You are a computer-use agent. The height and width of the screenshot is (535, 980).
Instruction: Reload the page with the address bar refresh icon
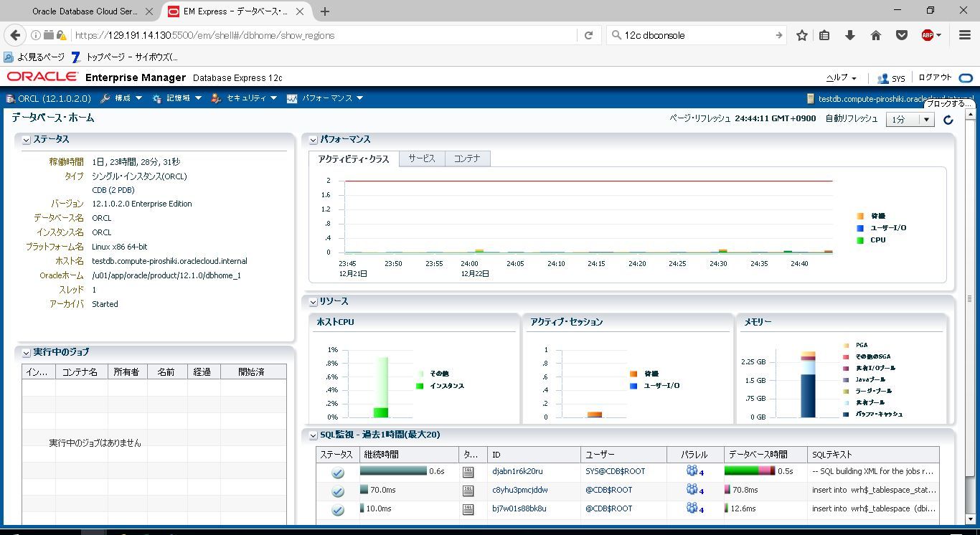pos(588,35)
